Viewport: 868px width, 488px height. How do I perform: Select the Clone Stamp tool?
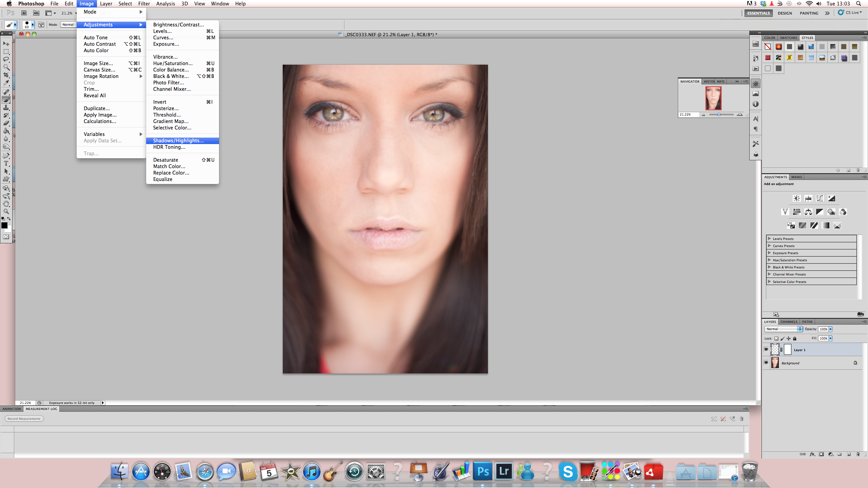[6, 108]
